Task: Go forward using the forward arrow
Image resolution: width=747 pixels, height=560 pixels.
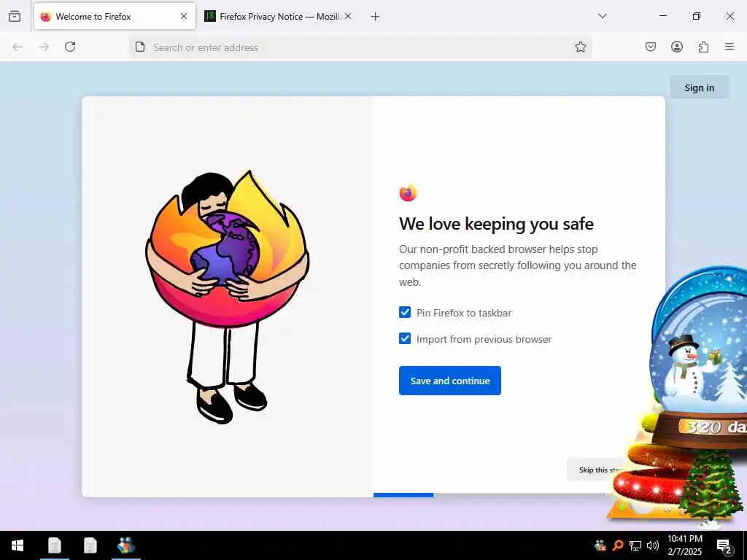Action: pyautogui.click(x=44, y=47)
